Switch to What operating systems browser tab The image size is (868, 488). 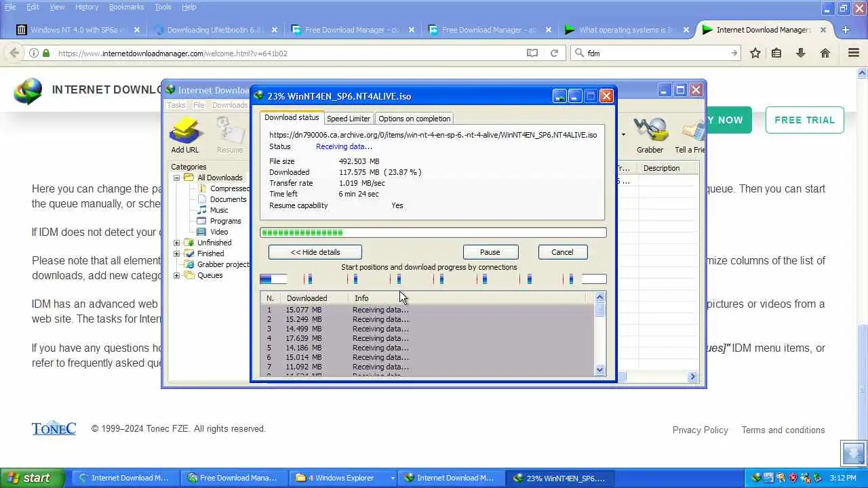pos(625,30)
